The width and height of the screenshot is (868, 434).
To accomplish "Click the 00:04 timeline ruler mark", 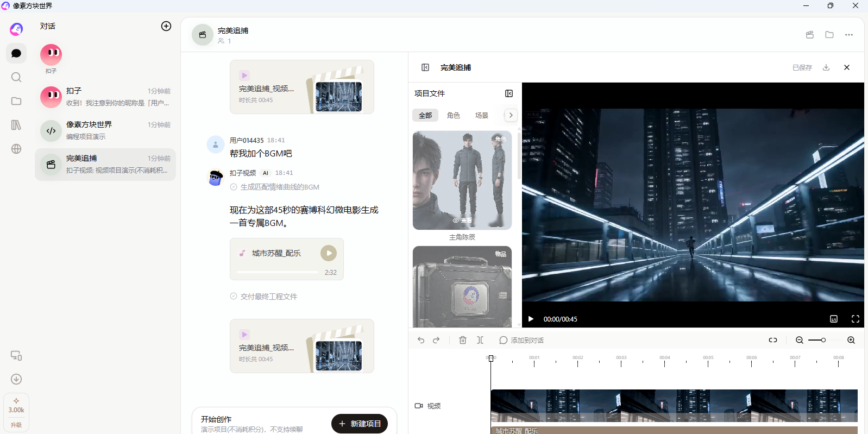I will pos(665,357).
